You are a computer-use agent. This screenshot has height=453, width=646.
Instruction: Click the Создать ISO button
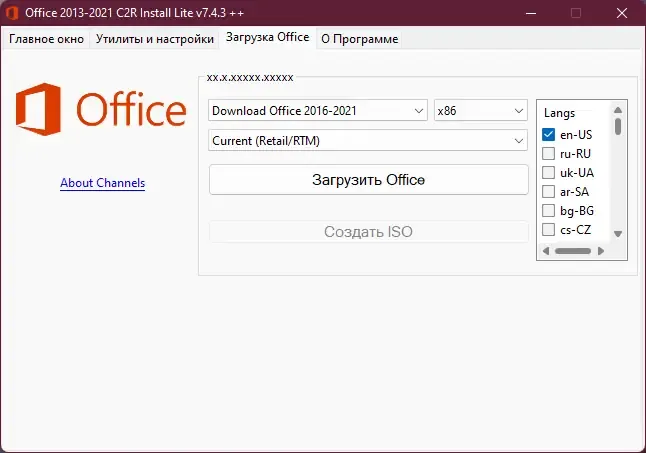369,231
